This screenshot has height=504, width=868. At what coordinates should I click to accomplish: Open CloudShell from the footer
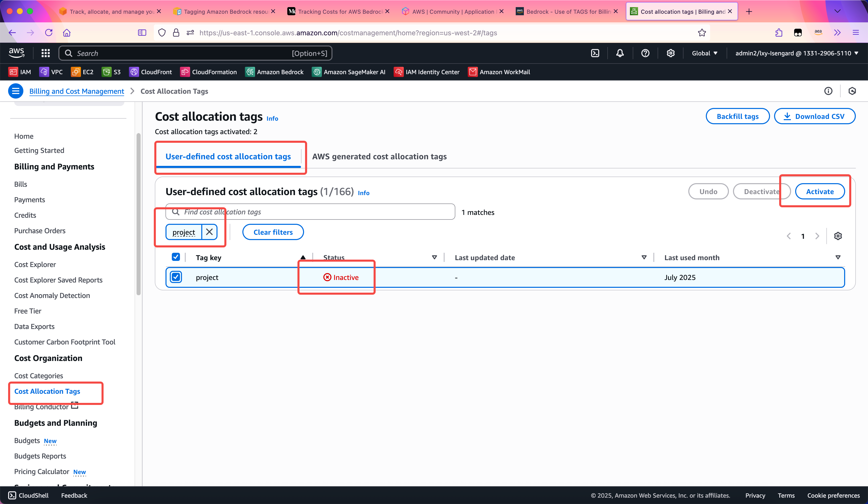(28, 495)
